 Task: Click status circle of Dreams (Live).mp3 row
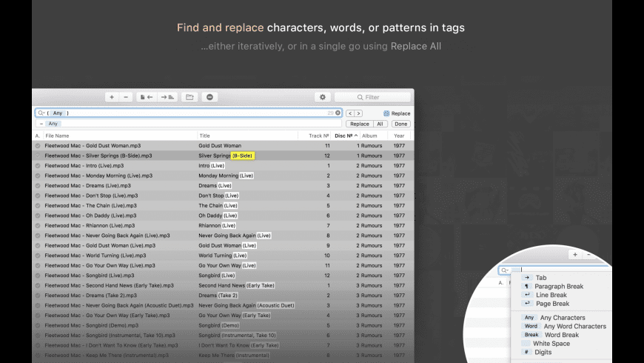[x=38, y=186]
